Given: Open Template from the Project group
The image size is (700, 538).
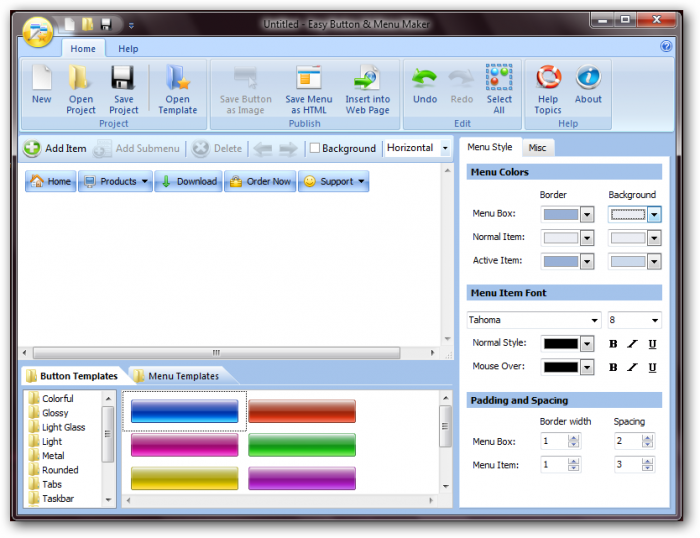Looking at the screenshot, I should (177, 89).
